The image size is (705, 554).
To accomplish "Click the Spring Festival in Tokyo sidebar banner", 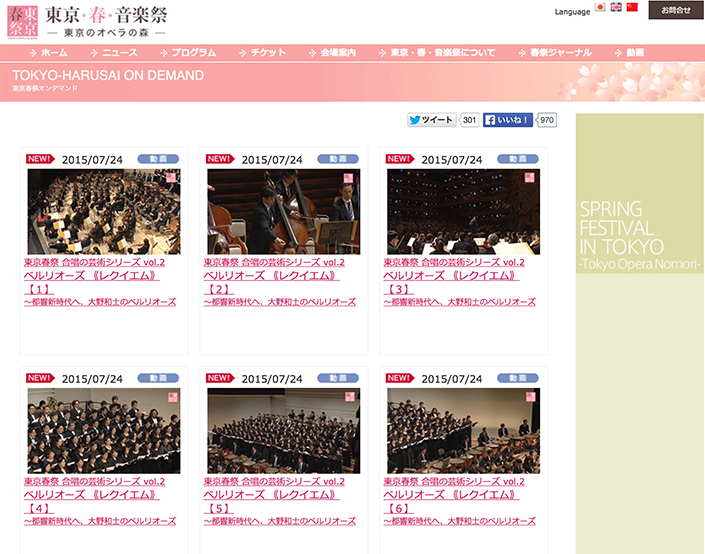I will [640, 193].
